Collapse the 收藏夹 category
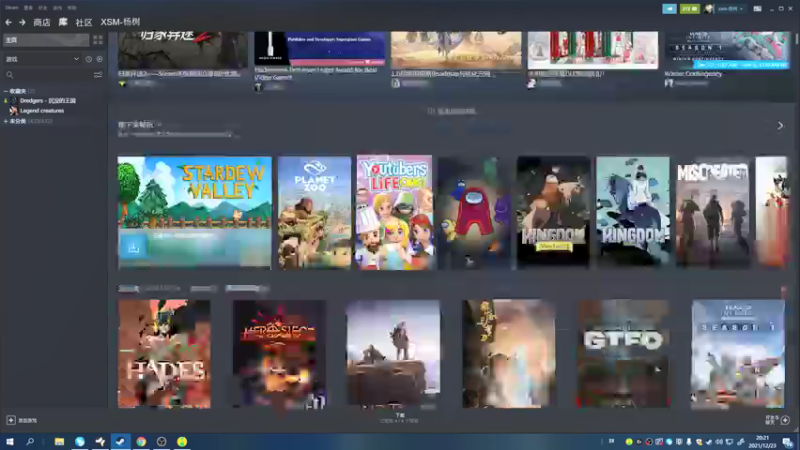Viewport: 800px width, 450px height. click(6, 91)
